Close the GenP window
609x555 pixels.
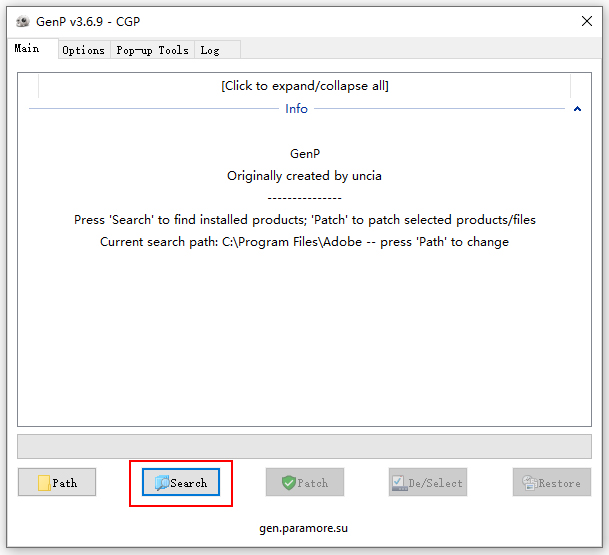586,21
